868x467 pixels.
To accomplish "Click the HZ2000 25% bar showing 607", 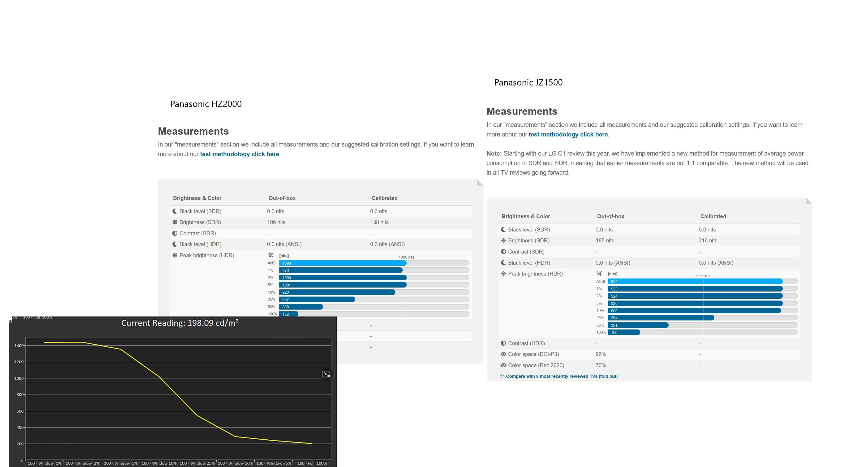I will (x=317, y=299).
